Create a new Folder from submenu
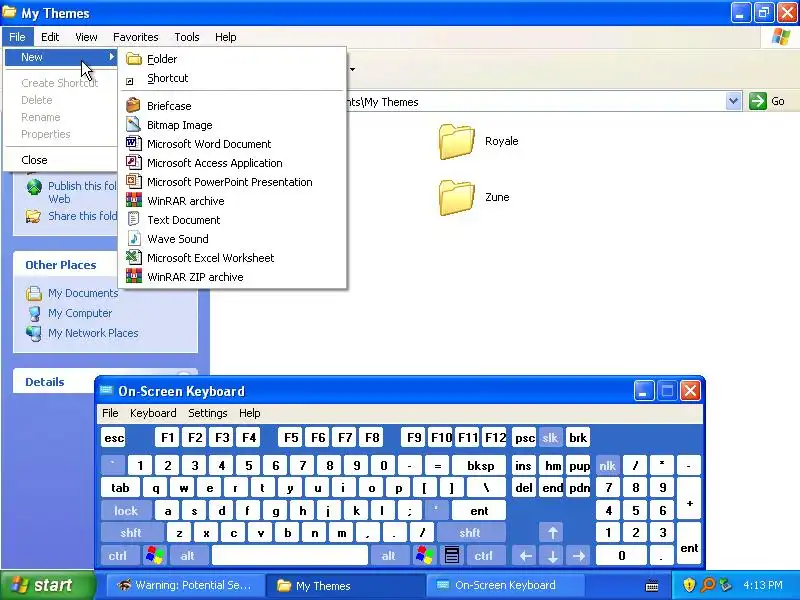Viewport: 800px width, 600px height. [x=232, y=59]
